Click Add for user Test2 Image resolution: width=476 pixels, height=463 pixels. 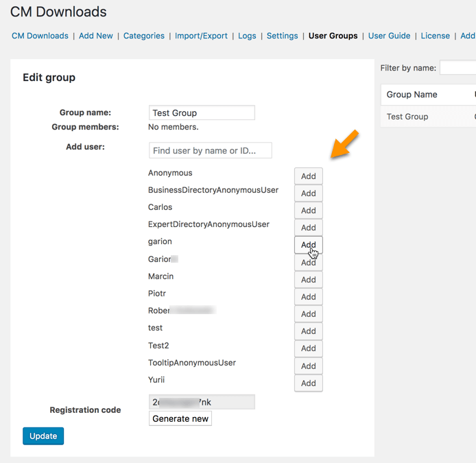(x=308, y=348)
